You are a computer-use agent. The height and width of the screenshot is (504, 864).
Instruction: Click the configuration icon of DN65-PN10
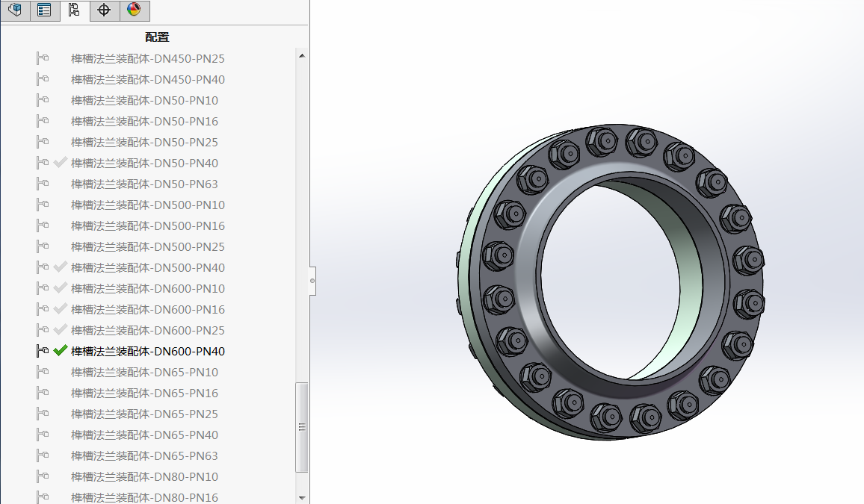[43, 372]
